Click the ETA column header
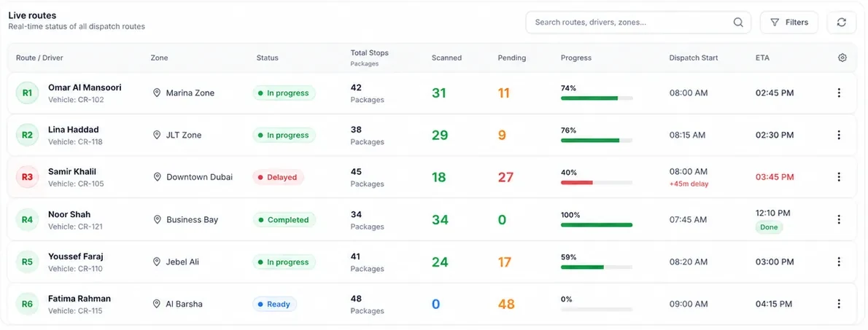This screenshot has height=330, width=868. point(762,58)
